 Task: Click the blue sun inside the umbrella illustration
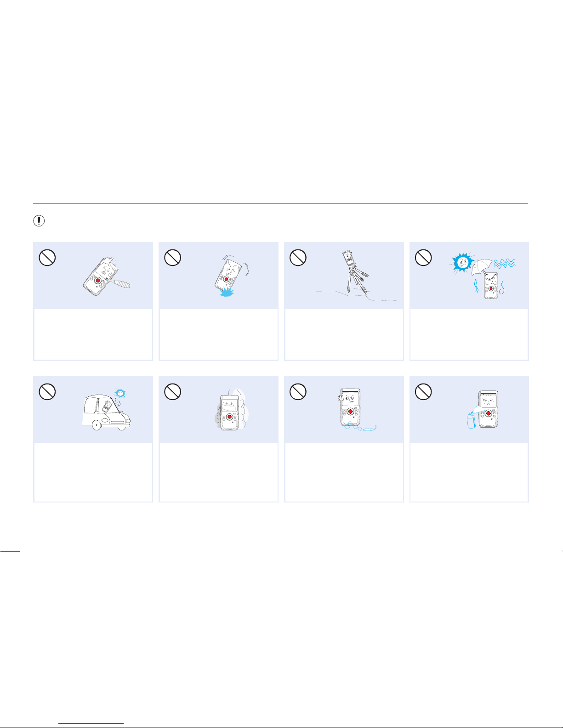463,263
